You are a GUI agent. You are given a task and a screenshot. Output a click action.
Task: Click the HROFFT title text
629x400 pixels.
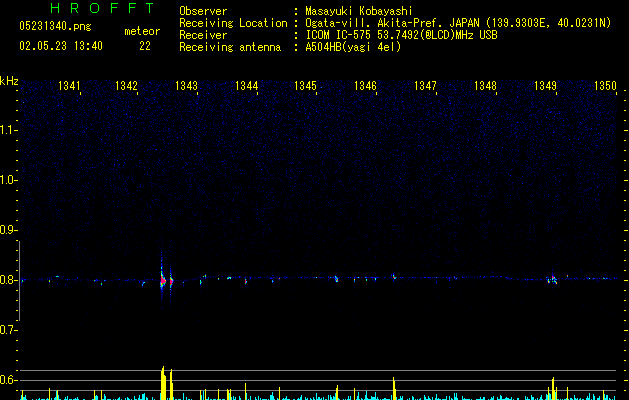click(103, 8)
